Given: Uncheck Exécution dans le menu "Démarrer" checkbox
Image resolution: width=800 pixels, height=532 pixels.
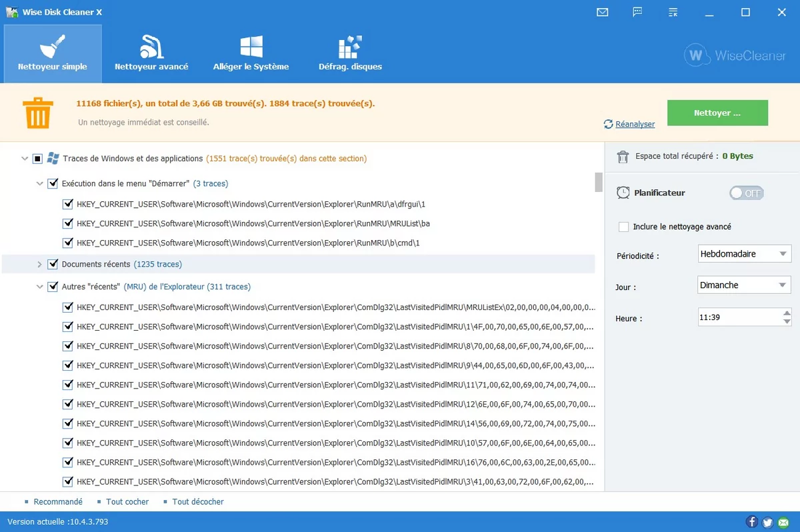Looking at the screenshot, I should pyautogui.click(x=53, y=183).
